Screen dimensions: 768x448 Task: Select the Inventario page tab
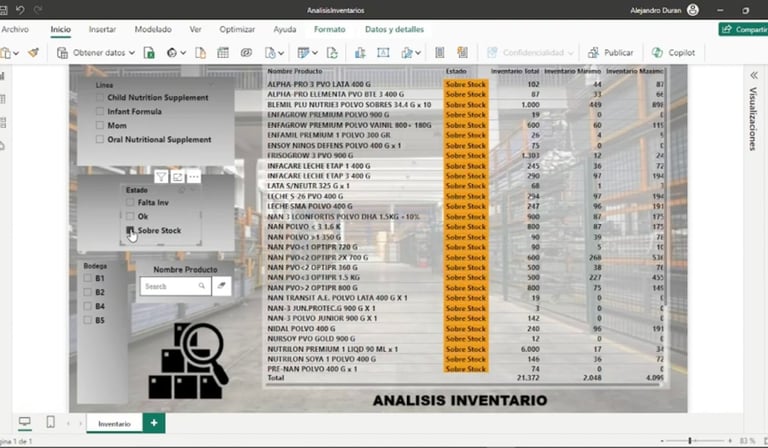[x=115, y=424]
